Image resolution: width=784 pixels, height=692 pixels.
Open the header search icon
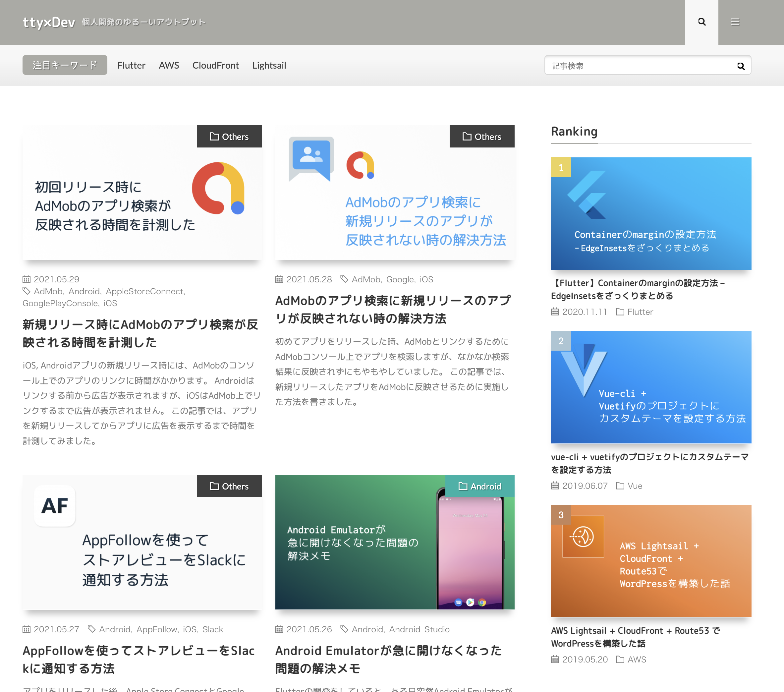click(x=701, y=22)
